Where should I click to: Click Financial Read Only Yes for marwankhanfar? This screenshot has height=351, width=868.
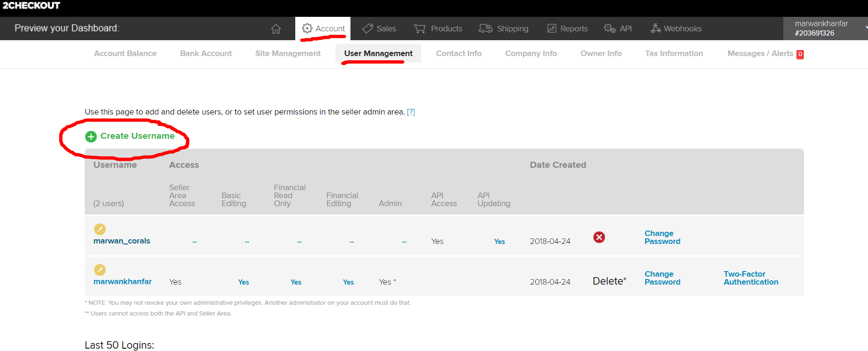click(296, 282)
